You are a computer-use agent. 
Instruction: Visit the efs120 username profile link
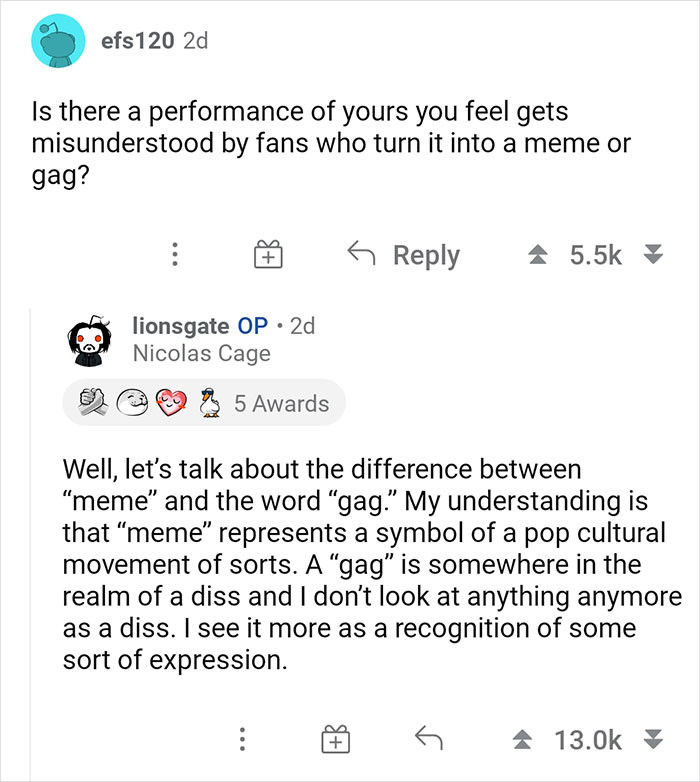136,41
